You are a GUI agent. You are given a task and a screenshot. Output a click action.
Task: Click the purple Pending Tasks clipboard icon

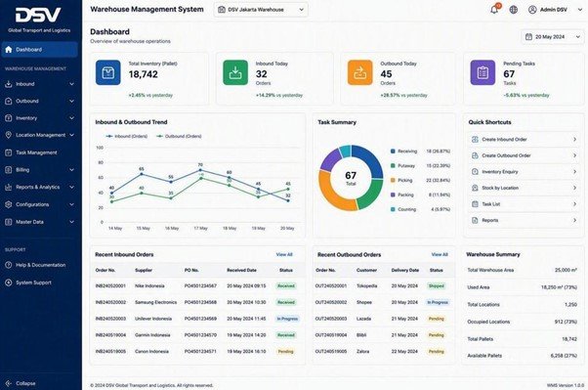click(483, 72)
